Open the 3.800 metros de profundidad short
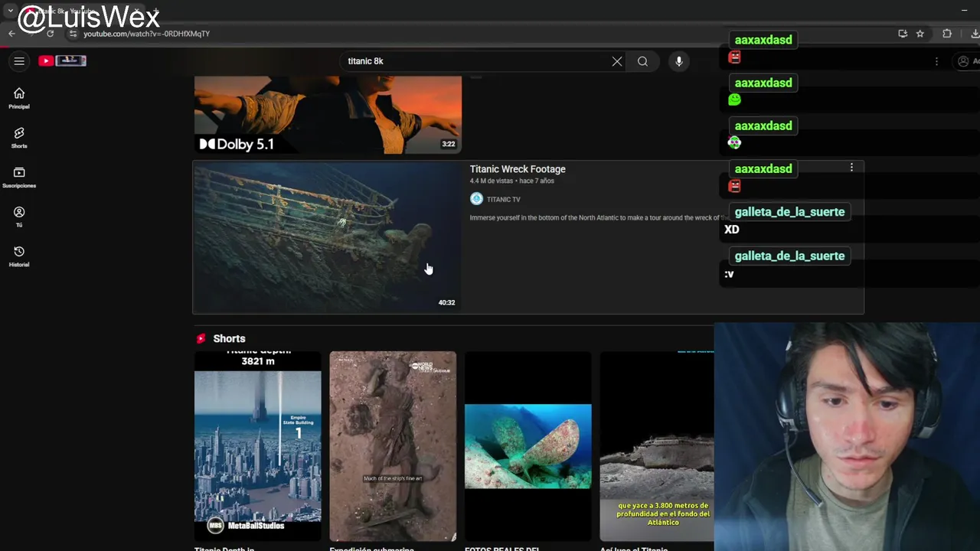980x551 pixels. (x=657, y=446)
